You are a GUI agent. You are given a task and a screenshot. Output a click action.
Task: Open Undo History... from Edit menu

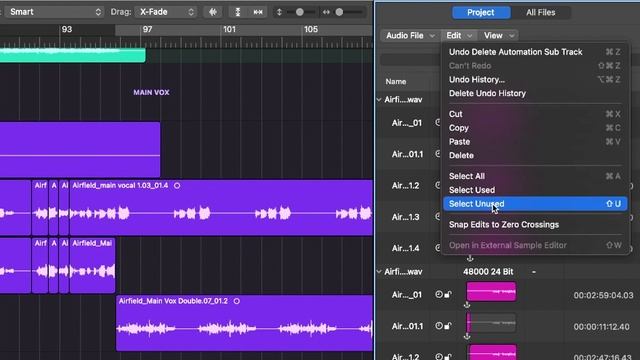tap(535, 80)
